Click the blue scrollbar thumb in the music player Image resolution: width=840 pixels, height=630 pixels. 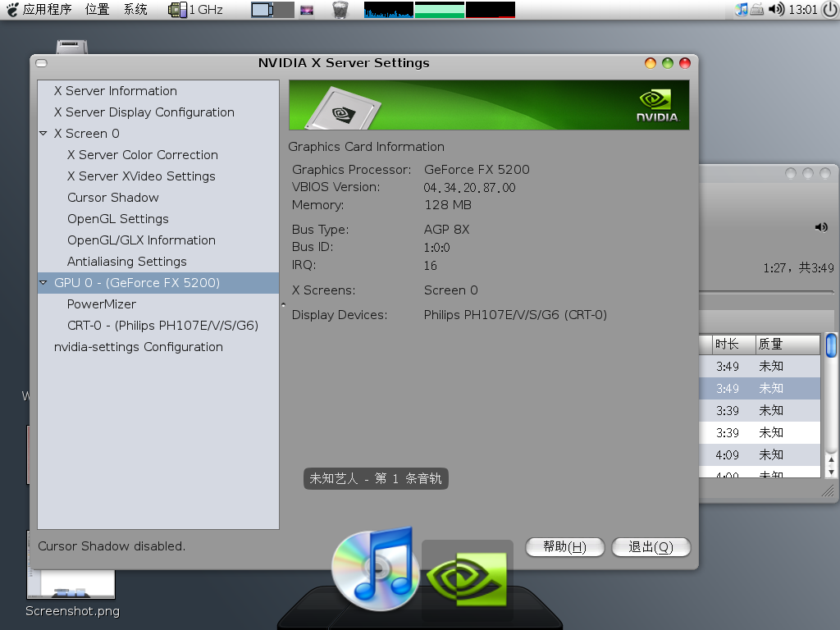[x=831, y=345]
